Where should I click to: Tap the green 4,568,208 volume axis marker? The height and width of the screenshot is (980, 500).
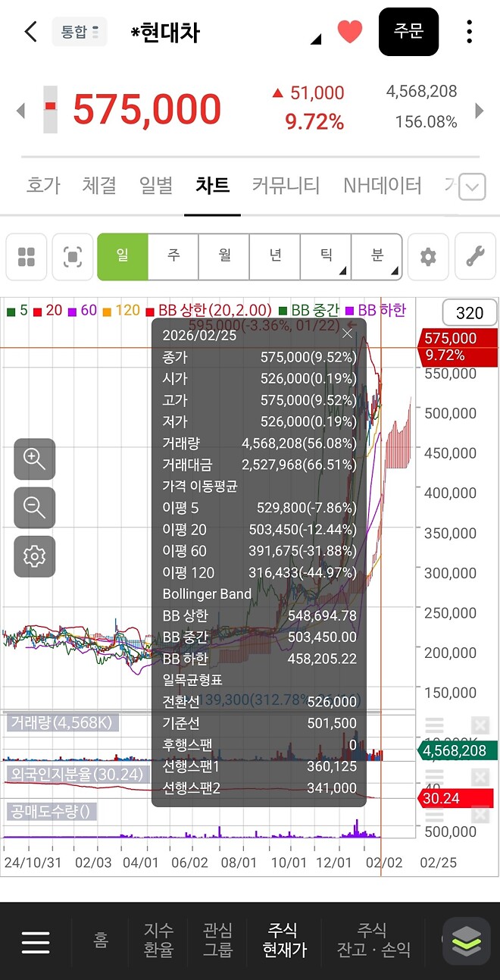(457, 750)
